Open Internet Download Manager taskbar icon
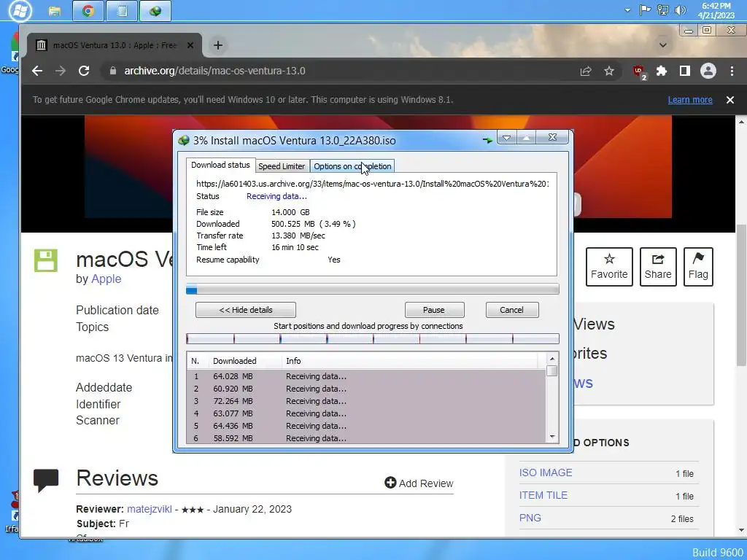 pyautogui.click(x=155, y=11)
